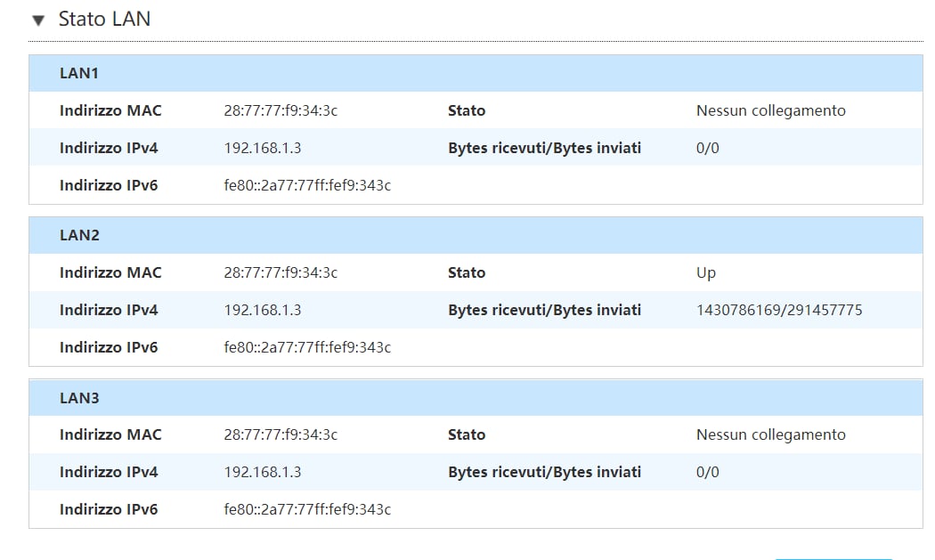Click the LAN1 MAC address value
This screenshot has height=560, width=935.
click(280, 111)
